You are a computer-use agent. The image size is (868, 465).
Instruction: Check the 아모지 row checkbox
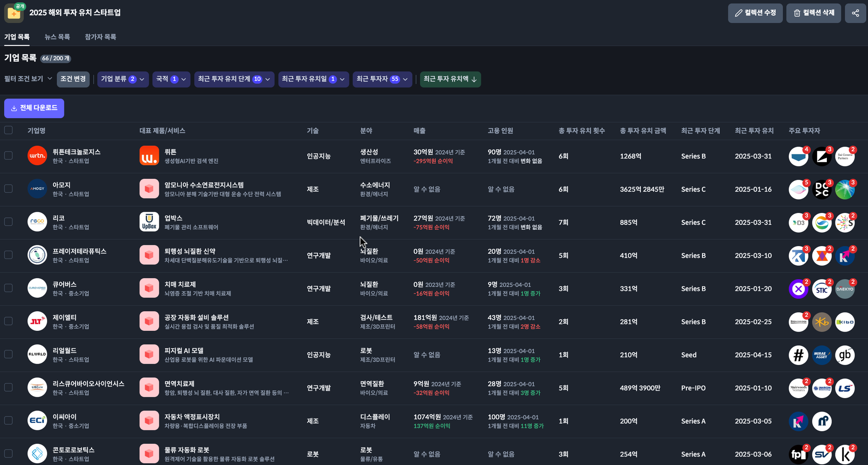pyautogui.click(x=8, y=189)
